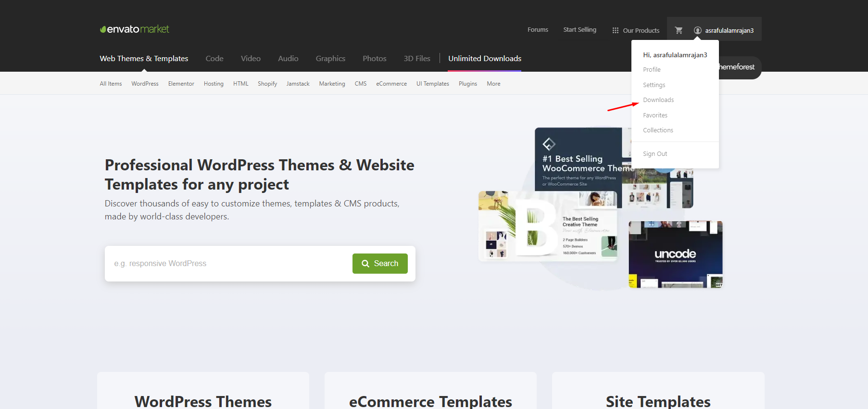Switch to the Graphics tab
Viewport: 868px width, 409px height.
[330, 59]
